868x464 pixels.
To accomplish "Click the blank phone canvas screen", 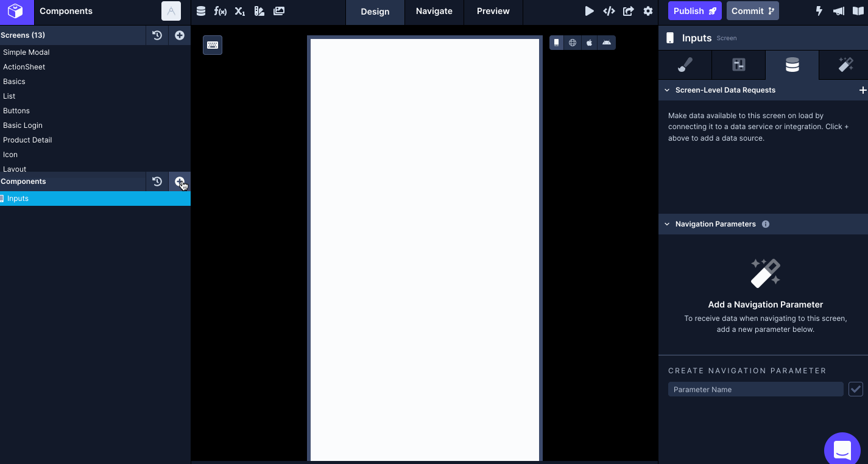I will [x=425, y=250].
